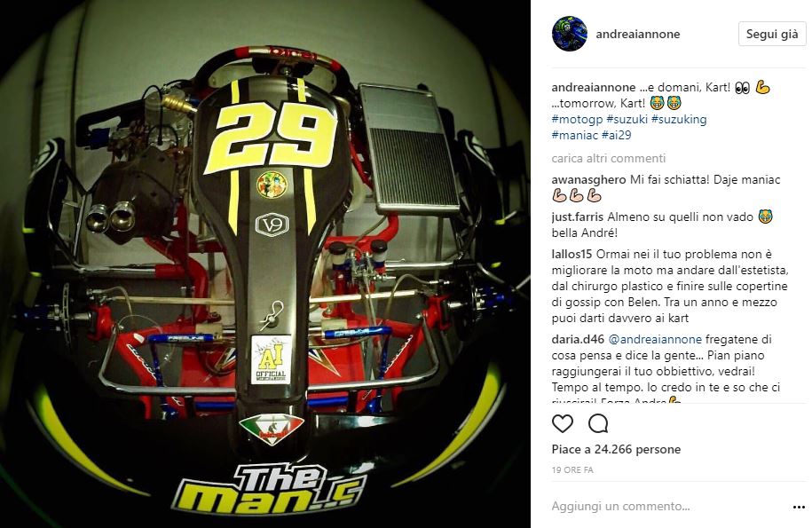Click the 19 ORE FA timestamp

pyautogui.click(x=572, y=470)
